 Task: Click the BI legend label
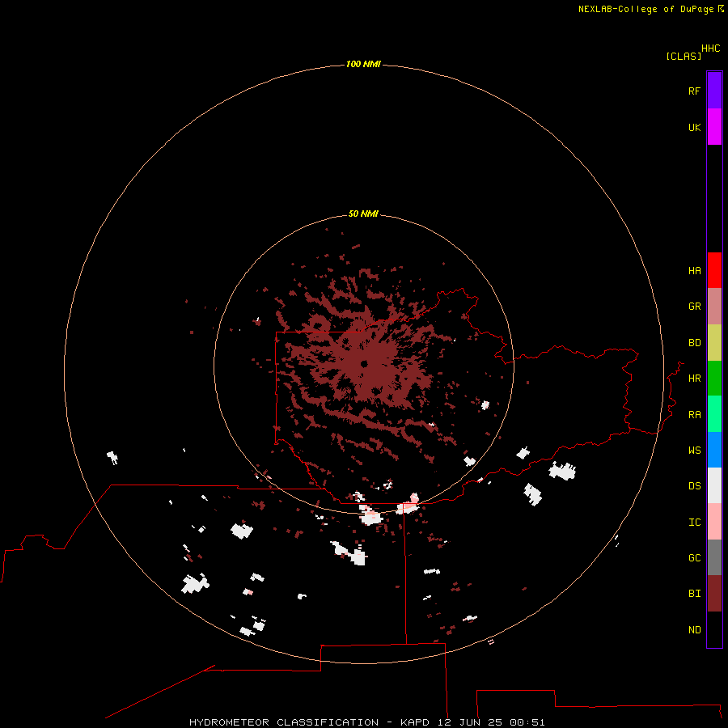694,594
